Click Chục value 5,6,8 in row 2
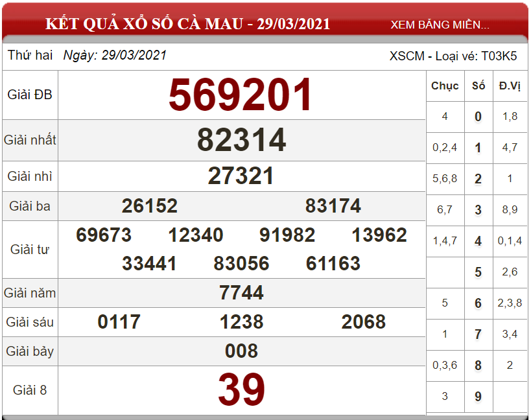 click(445, 179)
